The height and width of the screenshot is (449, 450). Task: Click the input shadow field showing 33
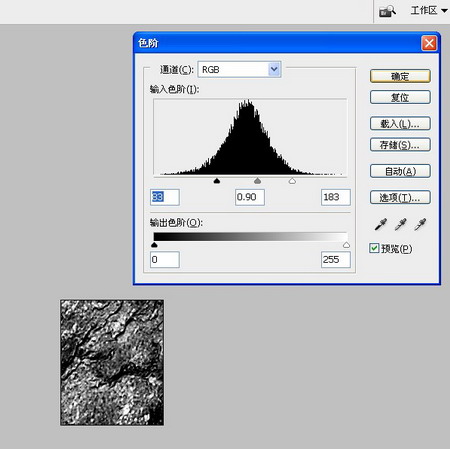(165, 197)
